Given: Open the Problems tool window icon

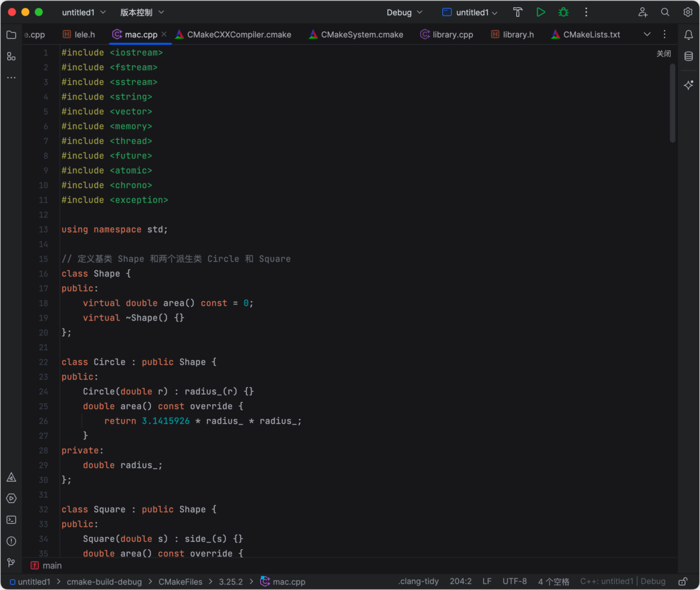Looking at the screenshot, I should click(11, 541).
